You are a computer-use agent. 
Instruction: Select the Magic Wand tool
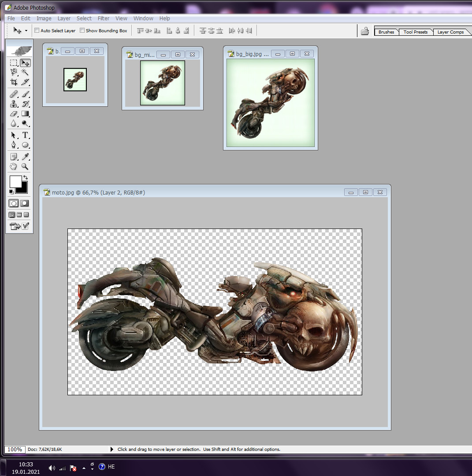25,72
